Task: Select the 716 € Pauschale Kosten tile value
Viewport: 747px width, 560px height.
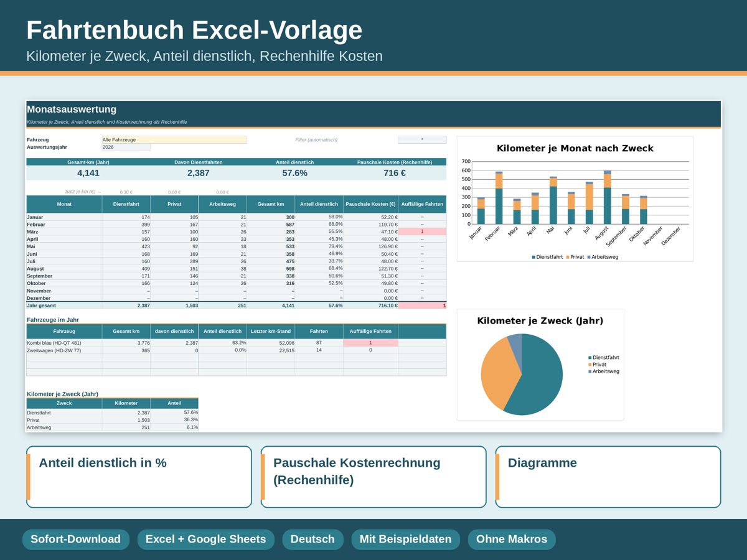Action: click(x=395, y=173)
